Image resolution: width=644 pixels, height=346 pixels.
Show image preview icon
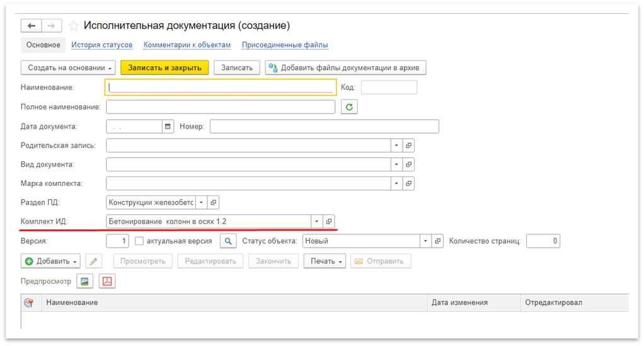84,281
